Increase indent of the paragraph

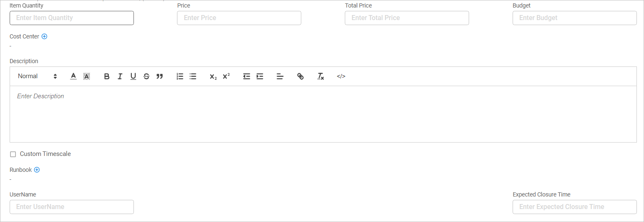(260, 77)
